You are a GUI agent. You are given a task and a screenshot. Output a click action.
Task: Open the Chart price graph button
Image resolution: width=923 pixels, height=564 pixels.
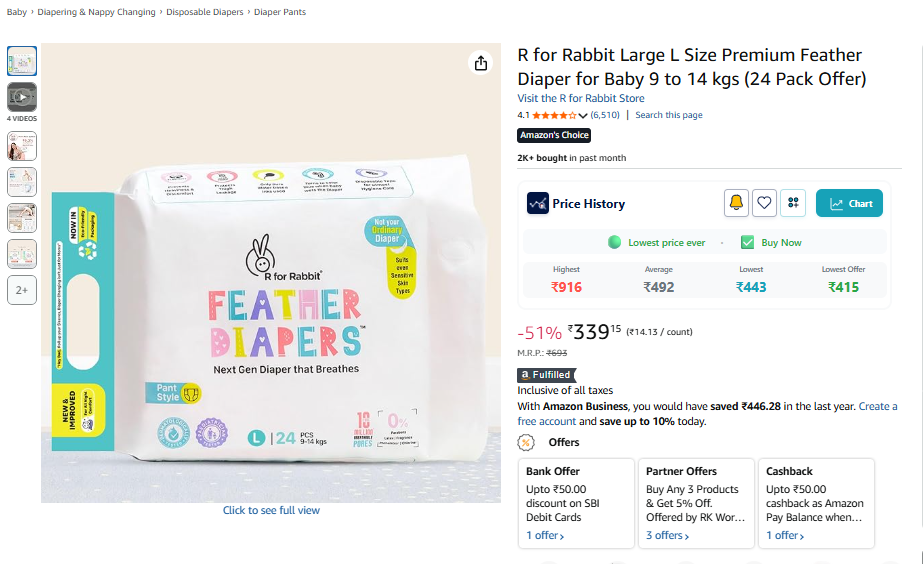[x=849, y=203]
